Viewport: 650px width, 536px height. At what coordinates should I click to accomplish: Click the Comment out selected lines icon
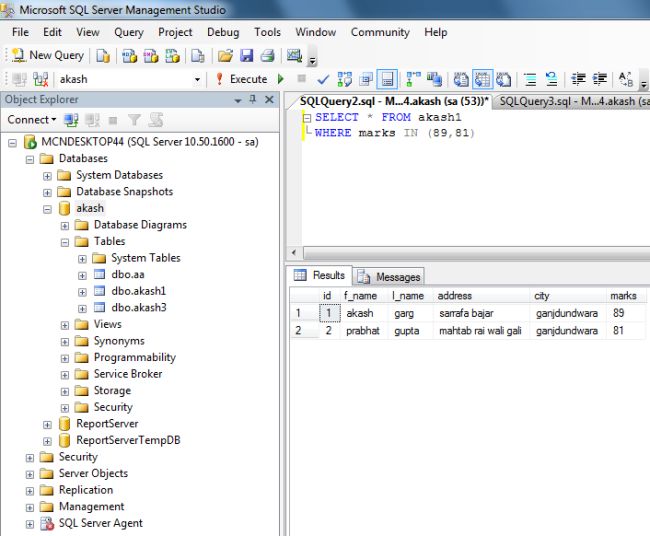click(530, 79)
